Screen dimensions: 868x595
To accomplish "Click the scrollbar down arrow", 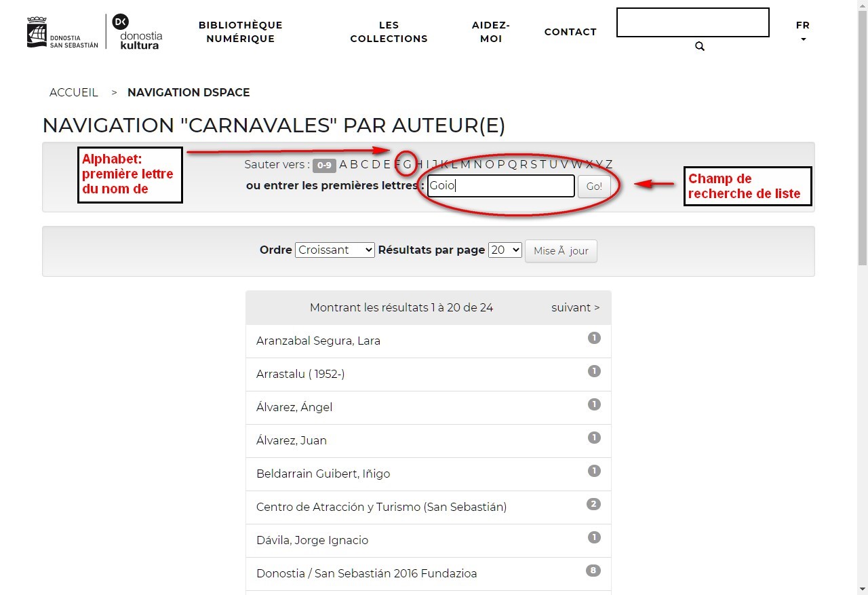I will tap(862, 589).
